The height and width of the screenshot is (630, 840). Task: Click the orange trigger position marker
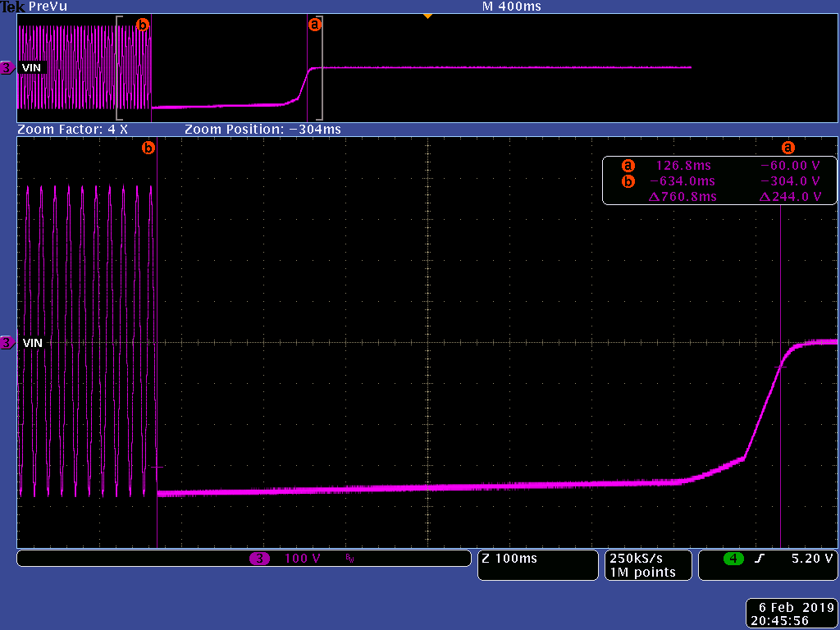(x=427, y=16)
